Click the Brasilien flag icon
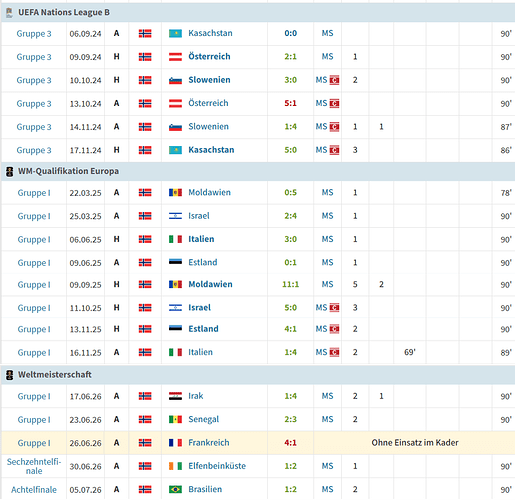The height and width of the screenshot is (500, 515). point(175,489)
